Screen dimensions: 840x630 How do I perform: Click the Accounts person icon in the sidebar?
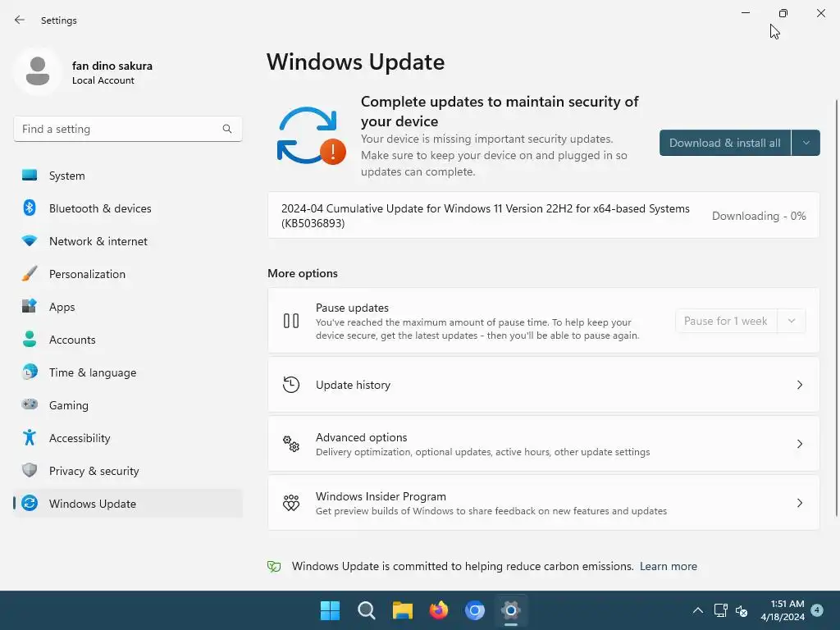coord(30,339)
